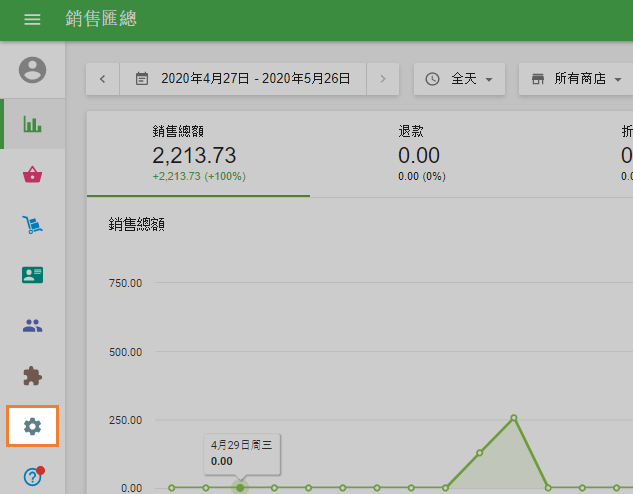Go to previous date period
633x494 pixels.
click(x=103, y=79)
